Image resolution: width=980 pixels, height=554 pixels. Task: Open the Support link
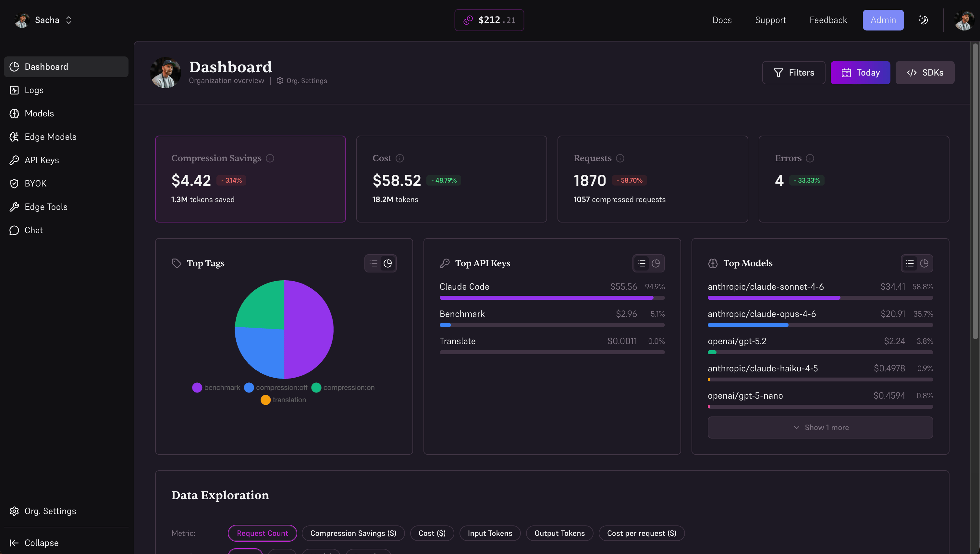(770, 20)
